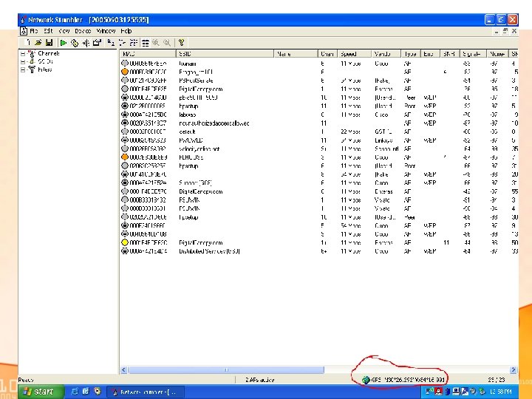Select the SSIDs icon in tree
The image size is (532, 399).
click(32, 62)
